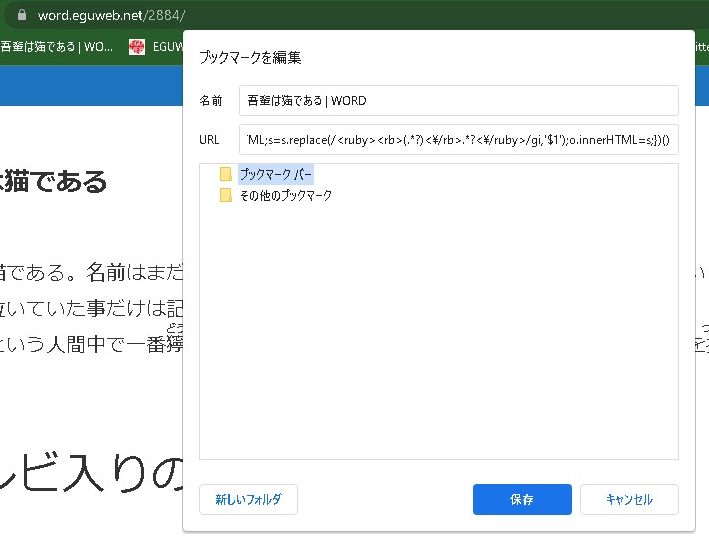Click the ブックマーク バー folder icon
The image size is (709, 544).
click(226, 174)
